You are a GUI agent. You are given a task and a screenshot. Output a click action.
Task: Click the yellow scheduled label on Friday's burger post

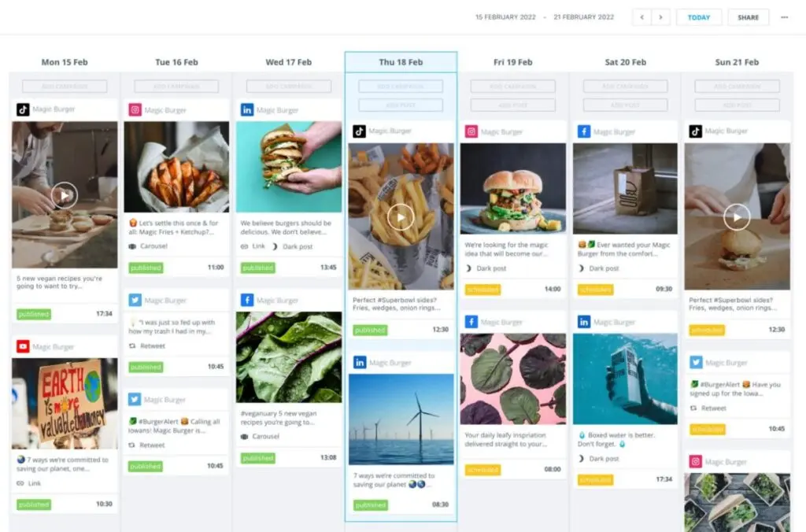482,290
